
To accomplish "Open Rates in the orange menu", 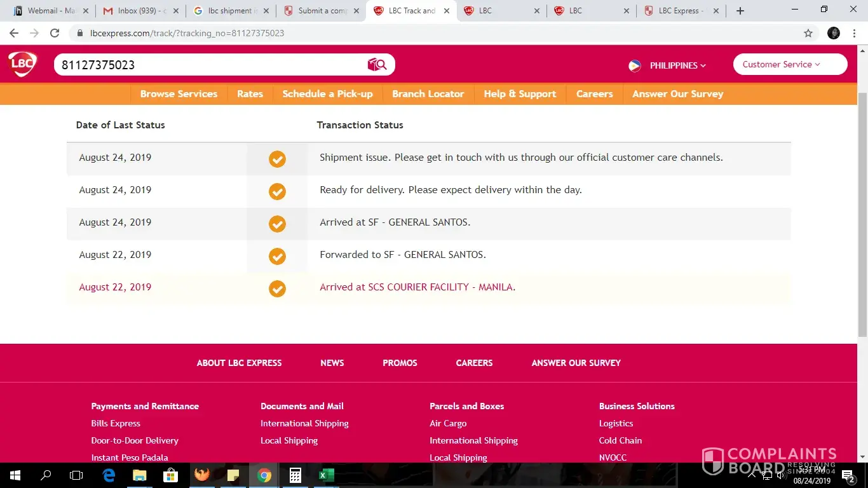I will click(x=250, y=94).
